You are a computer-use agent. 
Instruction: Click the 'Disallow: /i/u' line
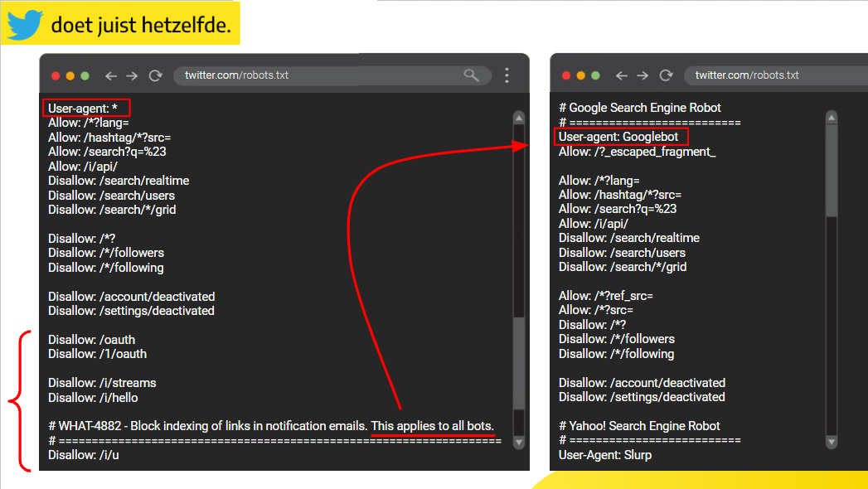click(84, 455)
